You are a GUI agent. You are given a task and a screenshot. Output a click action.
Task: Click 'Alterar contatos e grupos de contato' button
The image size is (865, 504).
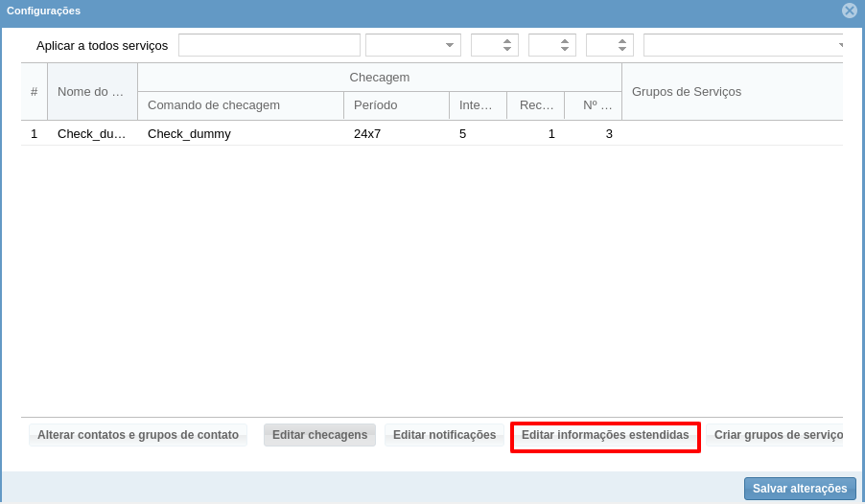[x=138, y=435]
